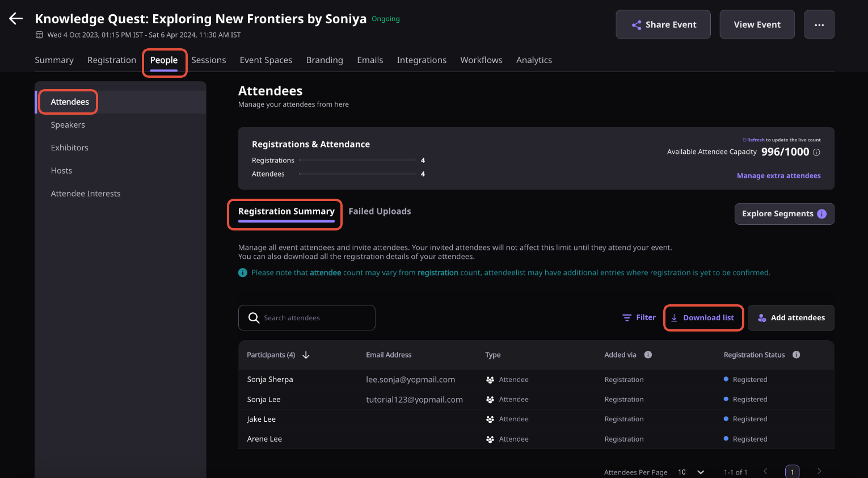Viewport: 868px width, 478px height.
Task: Click the magnifier search icon
Action: (254, 318)
